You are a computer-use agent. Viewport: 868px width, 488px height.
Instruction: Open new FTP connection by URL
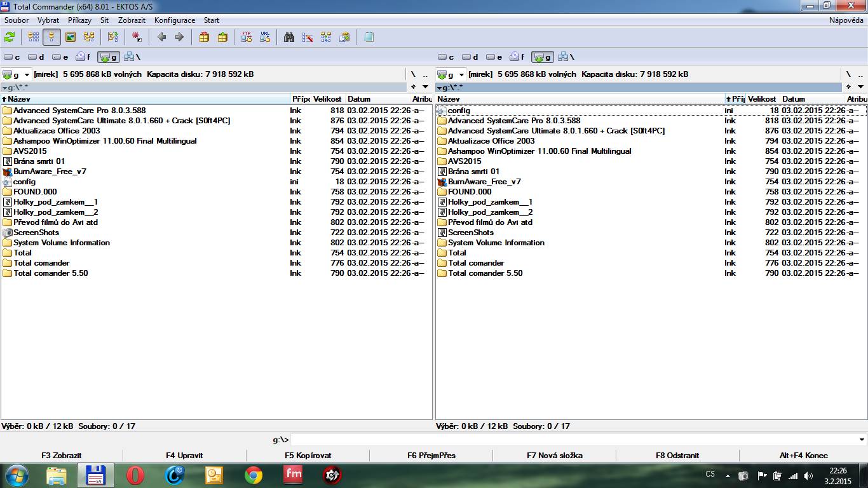265,37
